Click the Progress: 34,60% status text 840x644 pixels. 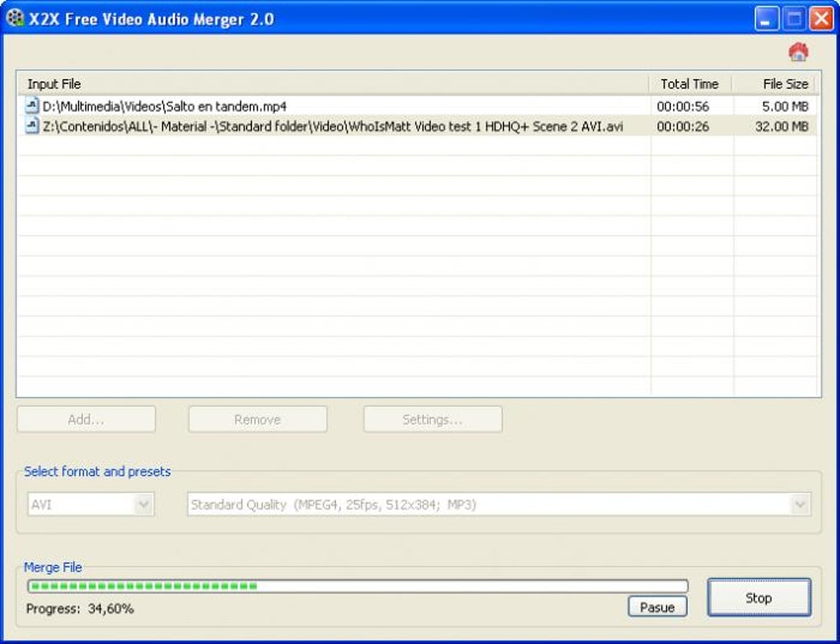tap(80, 608)
